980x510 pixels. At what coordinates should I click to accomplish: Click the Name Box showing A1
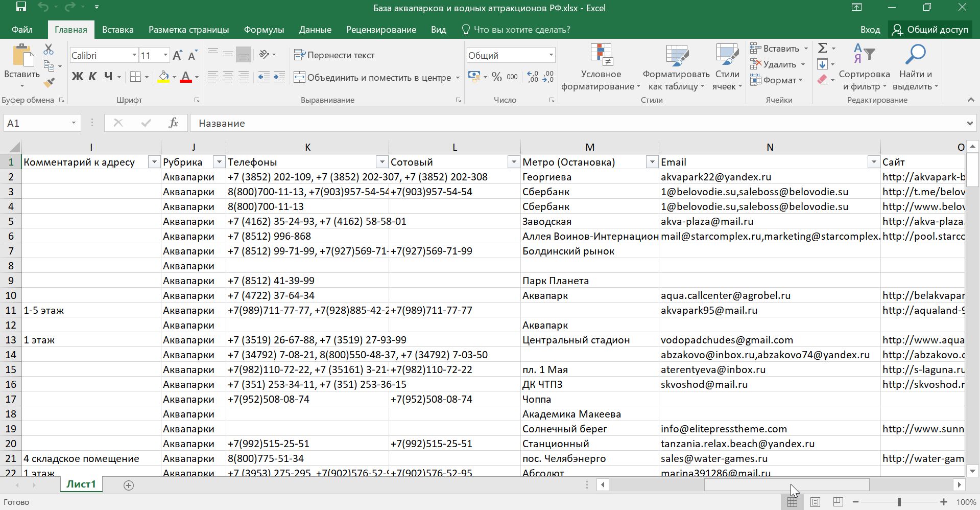pos(36,123)
